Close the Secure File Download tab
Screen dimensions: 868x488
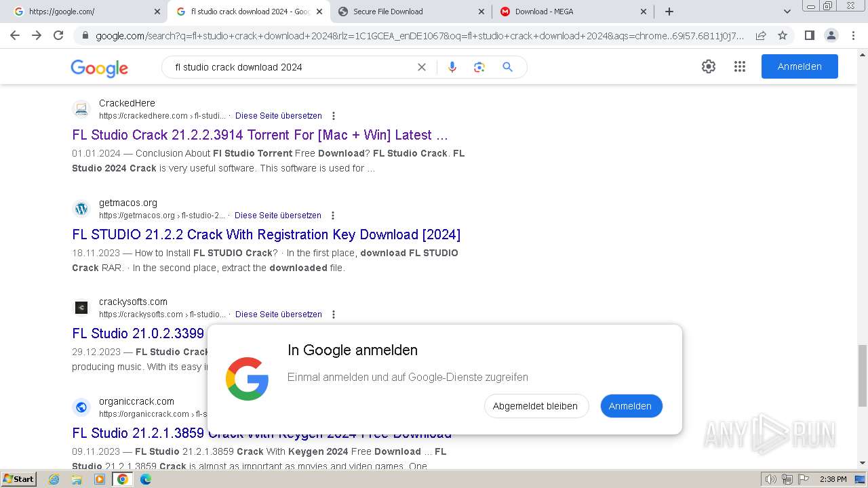click(481, 12)
